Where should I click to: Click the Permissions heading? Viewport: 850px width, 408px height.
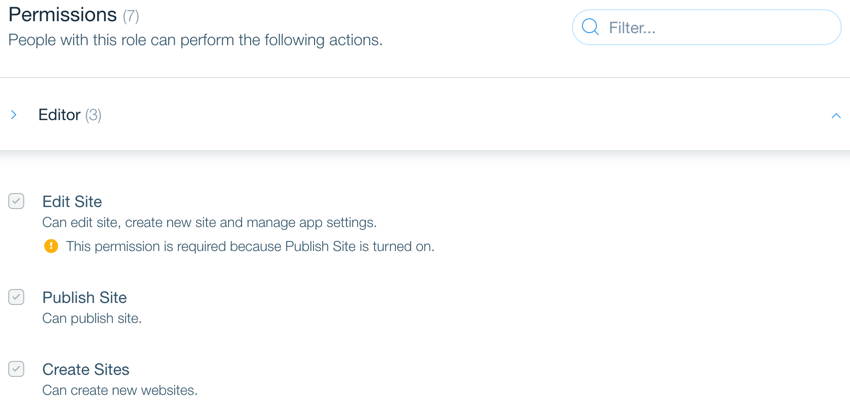62,15
